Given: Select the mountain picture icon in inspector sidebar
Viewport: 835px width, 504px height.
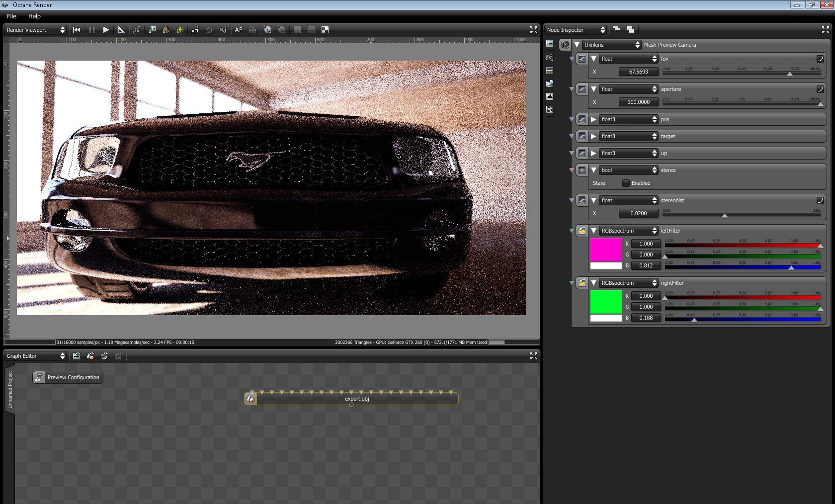Looking at the screenshot, I should 550,96.
